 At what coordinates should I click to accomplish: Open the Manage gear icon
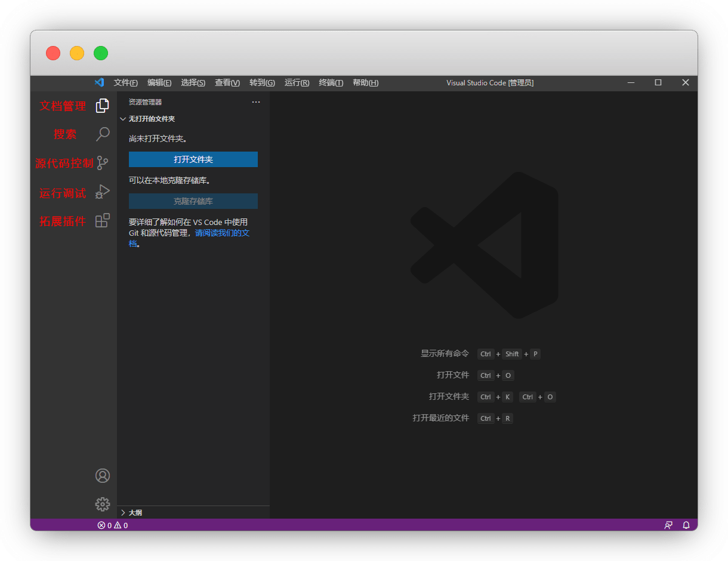pos(103,504)
